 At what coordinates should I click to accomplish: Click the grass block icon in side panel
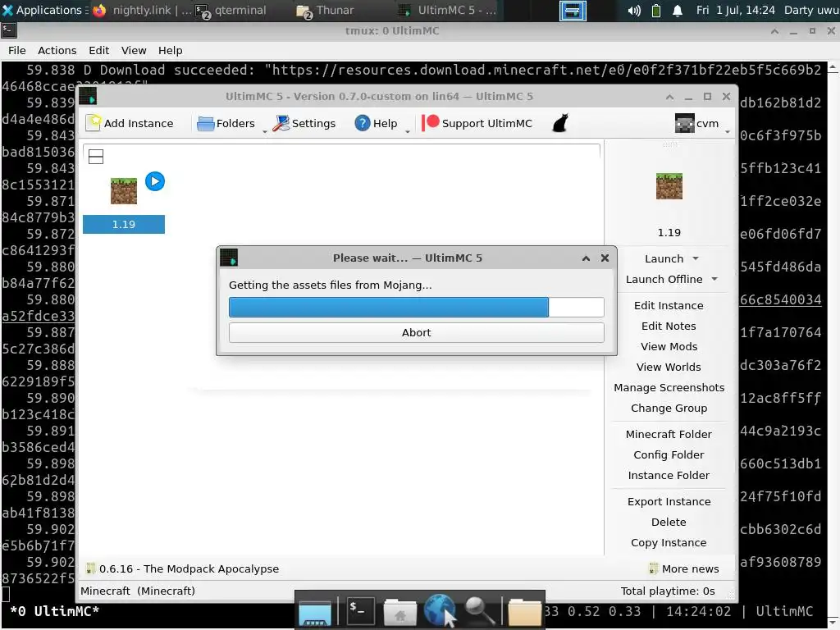click(669, 186)
